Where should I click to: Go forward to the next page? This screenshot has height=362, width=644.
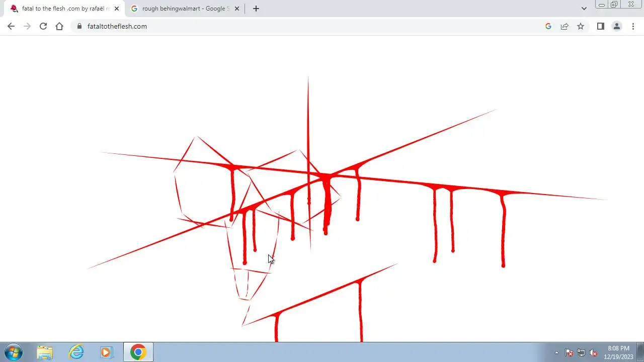27,26
